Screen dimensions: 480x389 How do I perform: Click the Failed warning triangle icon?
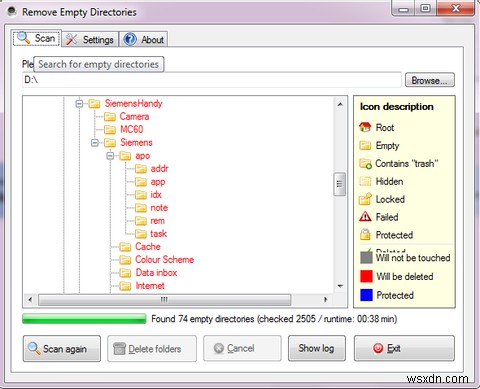click(365, 217)
